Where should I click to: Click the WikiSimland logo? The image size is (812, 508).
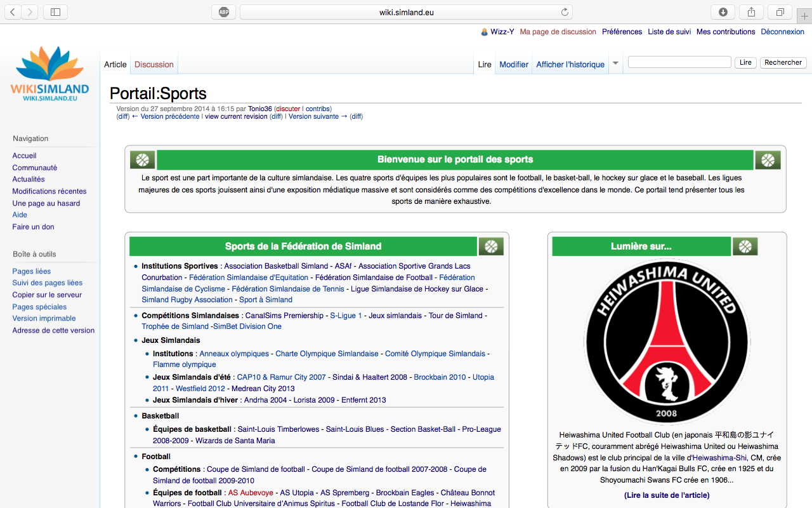(49, 74)
